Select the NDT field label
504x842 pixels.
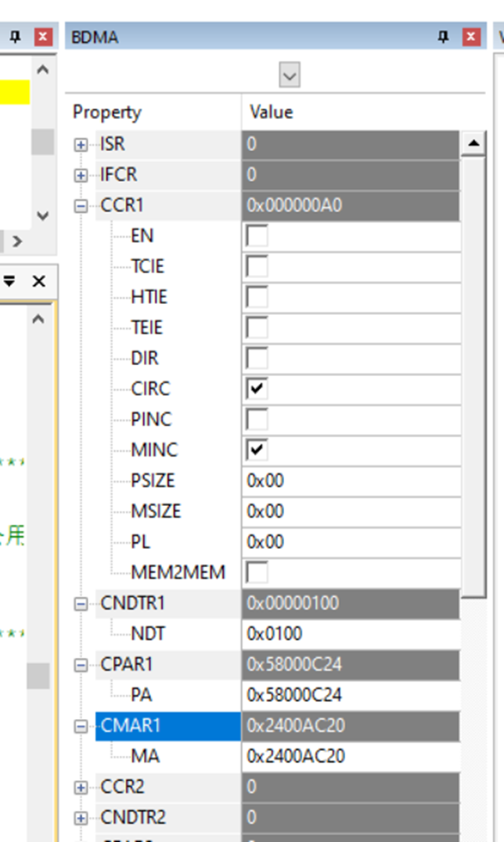(x=148, y=634)
